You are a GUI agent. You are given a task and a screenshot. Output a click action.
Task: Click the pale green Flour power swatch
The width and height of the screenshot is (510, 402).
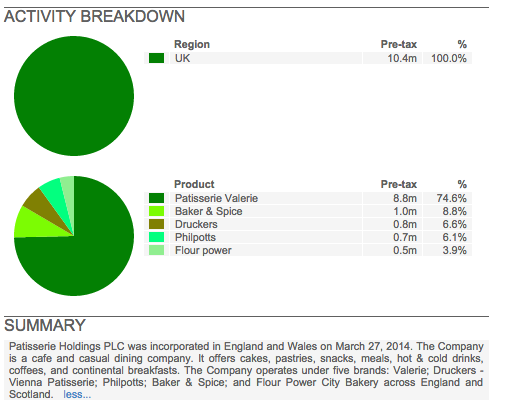156,250
